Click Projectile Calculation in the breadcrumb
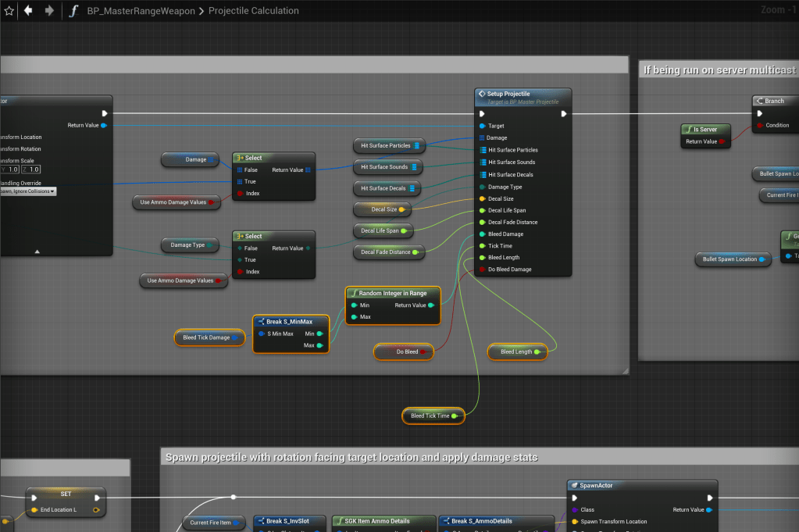The width and height of the screenshot is (799, 532). coord(254,11)
